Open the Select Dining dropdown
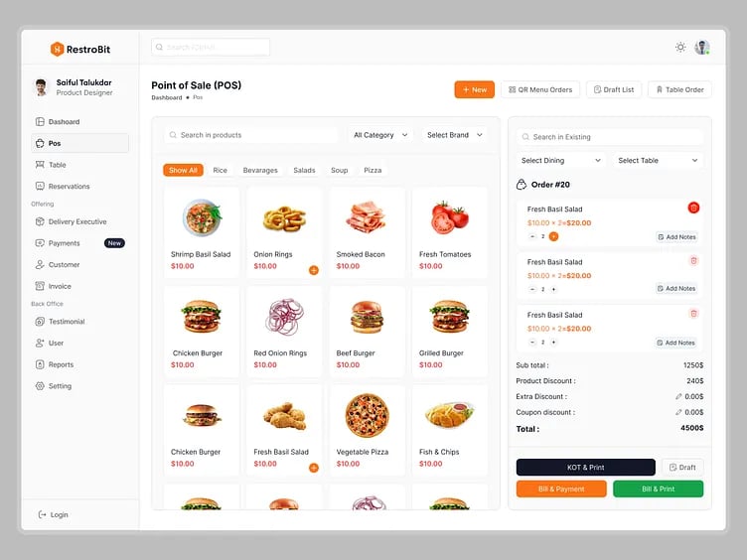Screen dimensions: 747x560 coord(560,161)
